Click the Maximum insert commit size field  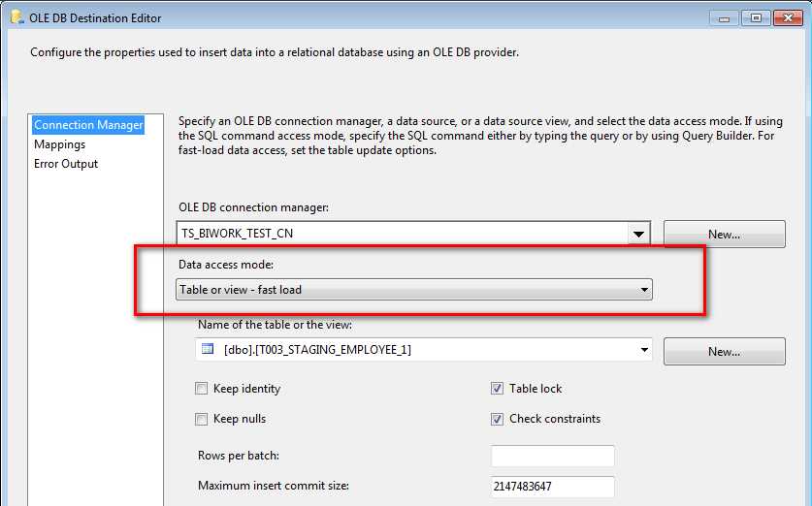pyautogui.click(x=552, y=486)
